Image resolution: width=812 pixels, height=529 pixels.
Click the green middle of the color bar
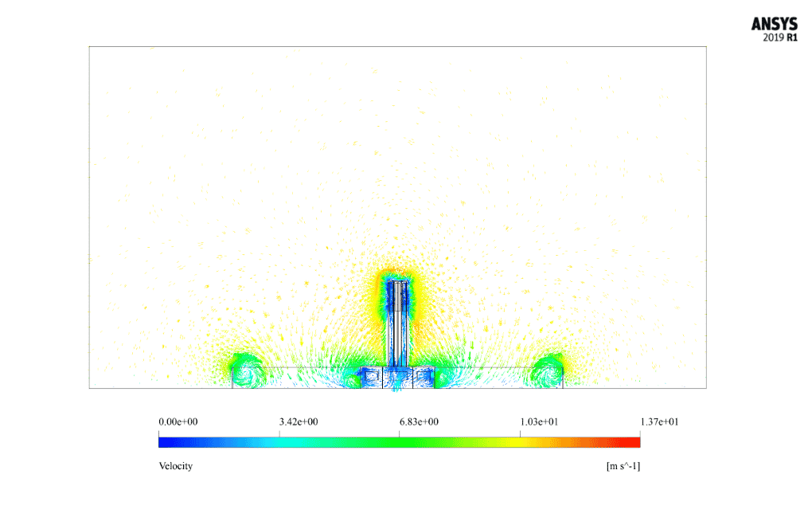[x=400, y=442]
